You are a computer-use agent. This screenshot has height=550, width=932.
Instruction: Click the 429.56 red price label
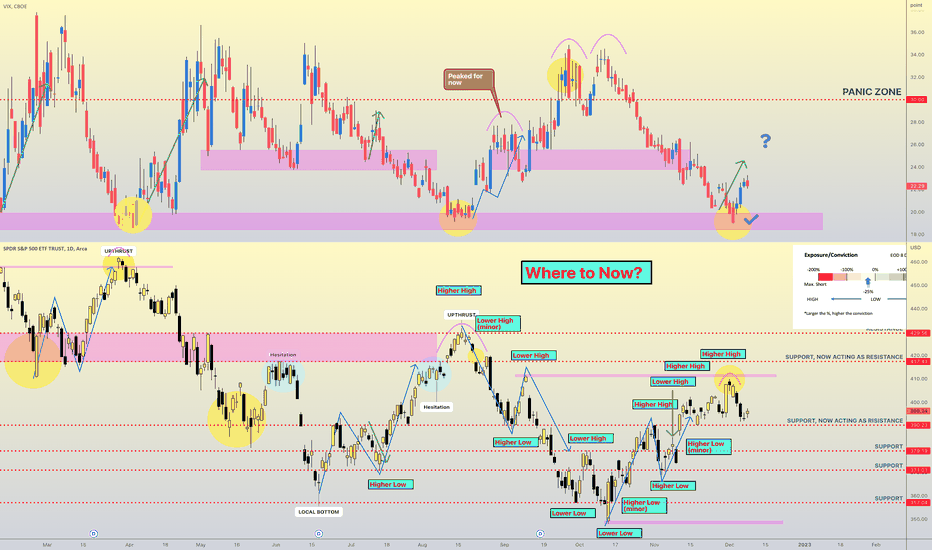click(x=918, y=333)
